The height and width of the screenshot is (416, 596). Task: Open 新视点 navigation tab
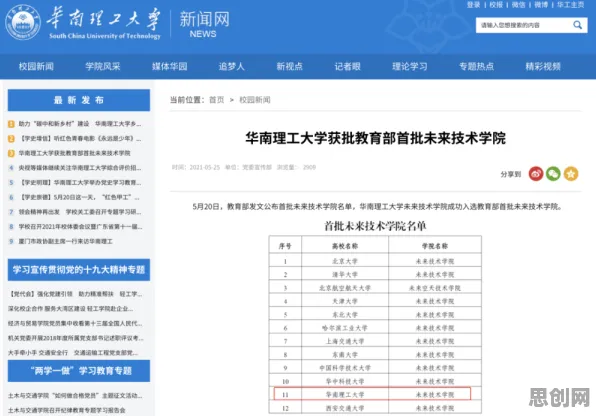point(289,67)
